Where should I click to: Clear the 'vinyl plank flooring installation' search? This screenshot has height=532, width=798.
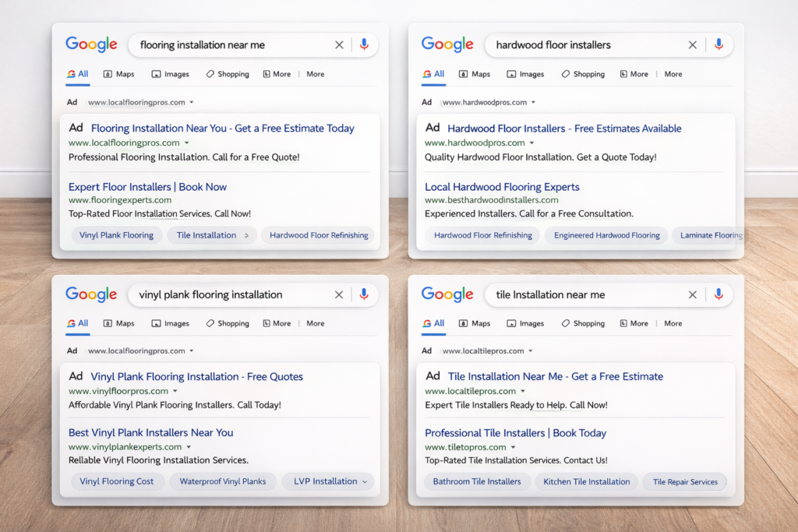[x=339, y=294]
